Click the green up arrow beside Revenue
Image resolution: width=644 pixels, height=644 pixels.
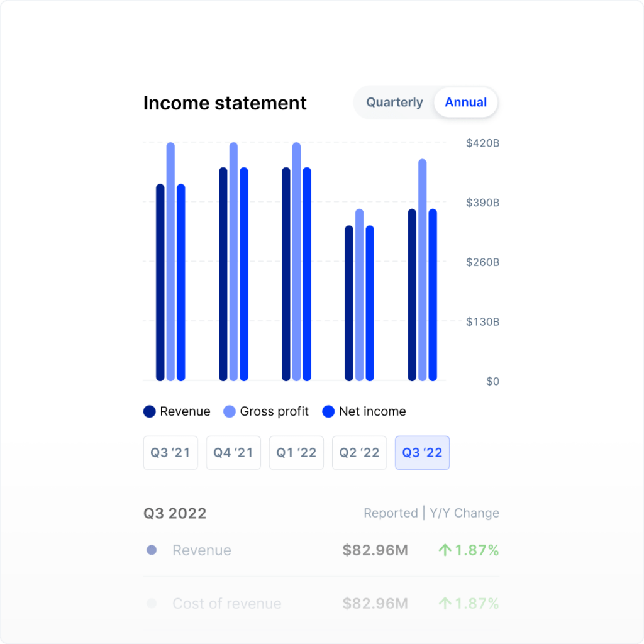click(x=445, y=550)
